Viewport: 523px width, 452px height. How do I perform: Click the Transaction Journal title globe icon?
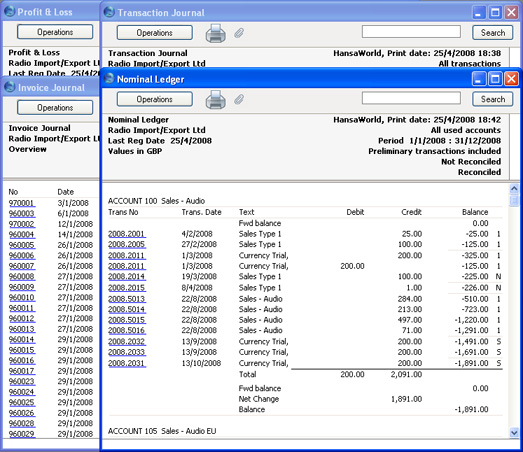coord(109,12)
